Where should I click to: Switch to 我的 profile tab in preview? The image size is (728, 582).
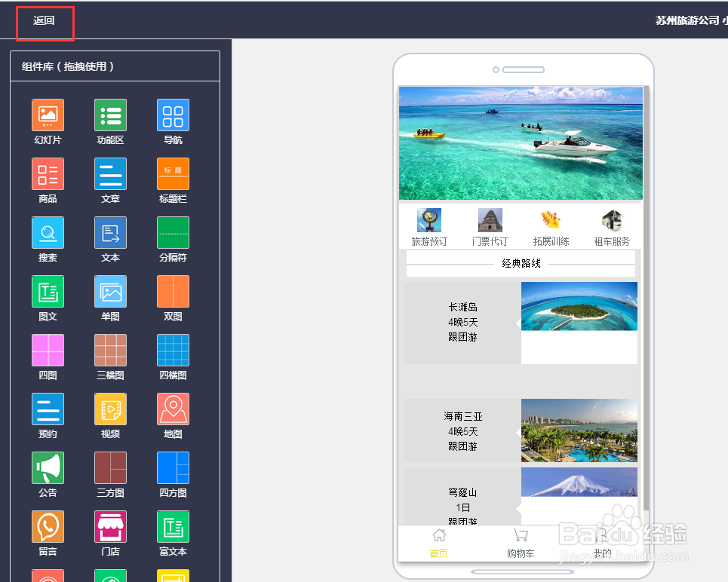point(602,544)
